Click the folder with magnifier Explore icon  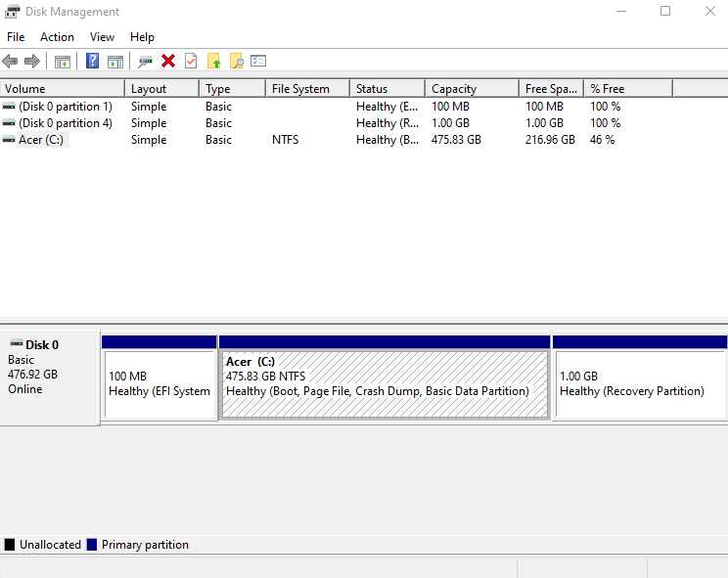pos(237,61)
